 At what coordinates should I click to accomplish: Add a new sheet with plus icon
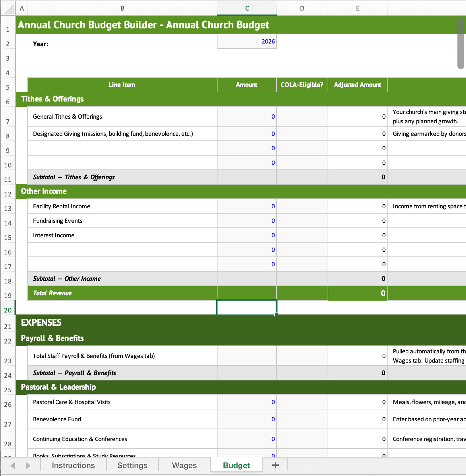pos(276,465)
